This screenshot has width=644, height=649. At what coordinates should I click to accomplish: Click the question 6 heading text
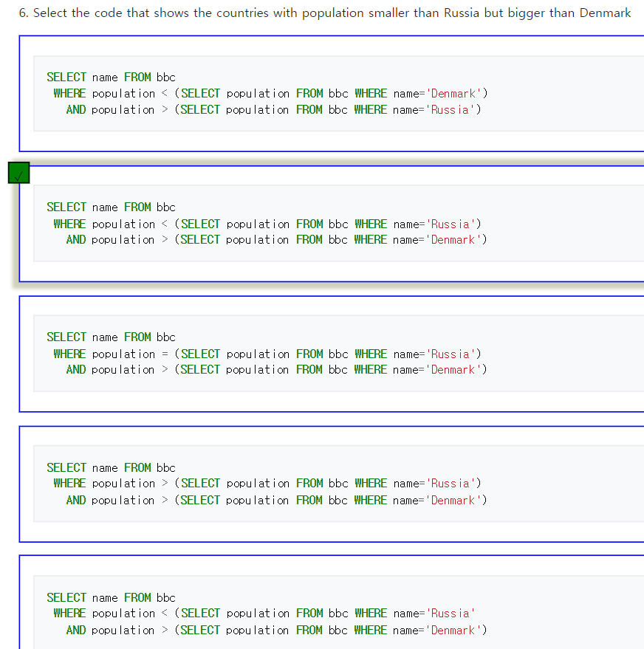[325, 13]
